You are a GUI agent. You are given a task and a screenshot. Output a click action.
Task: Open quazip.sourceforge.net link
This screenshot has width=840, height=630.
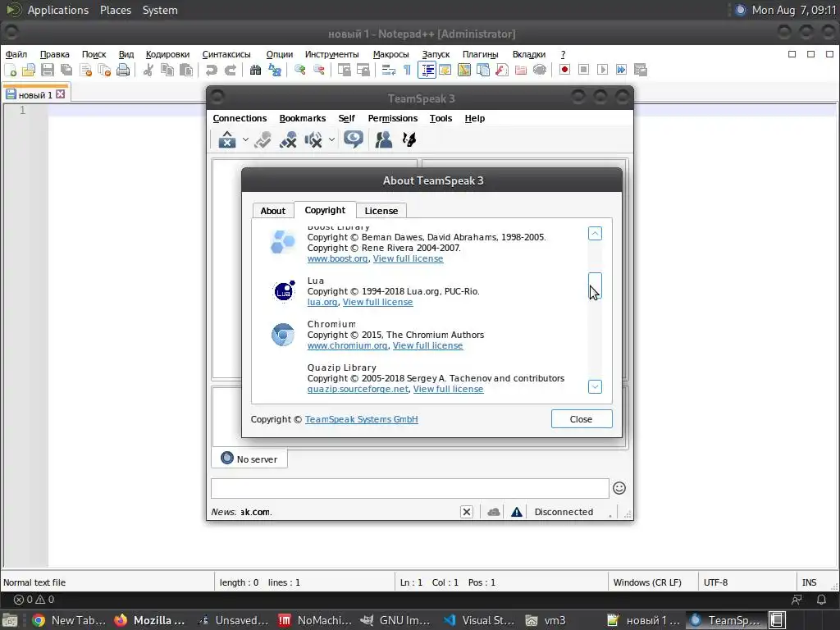[358, 389]
